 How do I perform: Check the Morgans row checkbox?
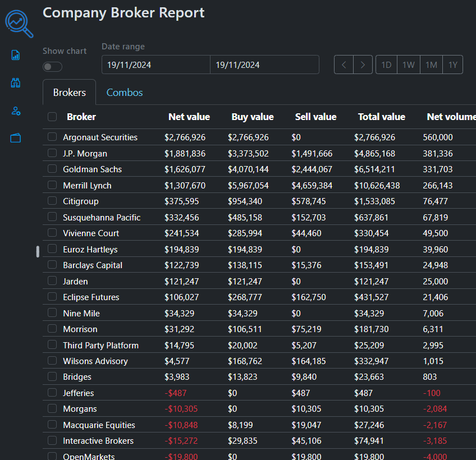[52, 408]
